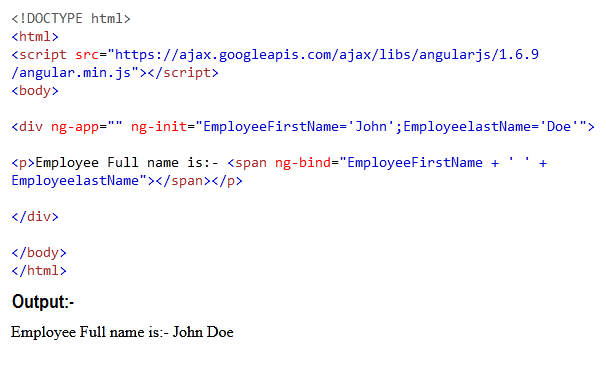
Task: Click the 'Output:-' heading
Action: 43,302
